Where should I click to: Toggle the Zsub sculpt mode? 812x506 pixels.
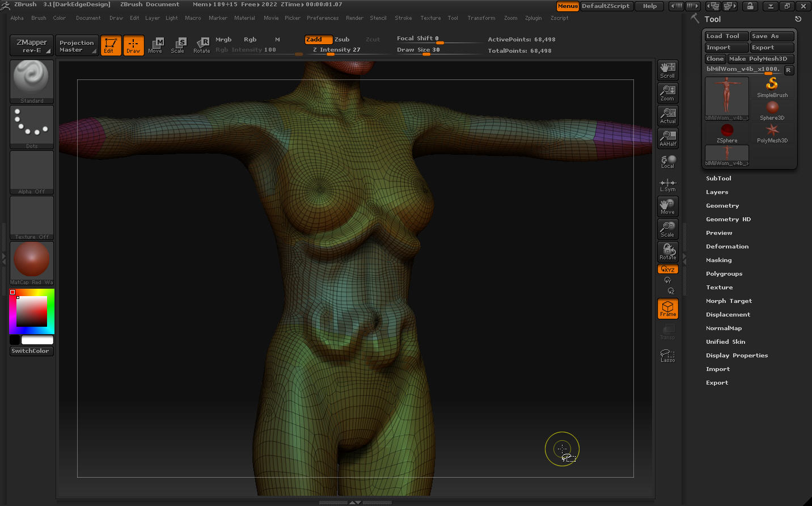342,39
